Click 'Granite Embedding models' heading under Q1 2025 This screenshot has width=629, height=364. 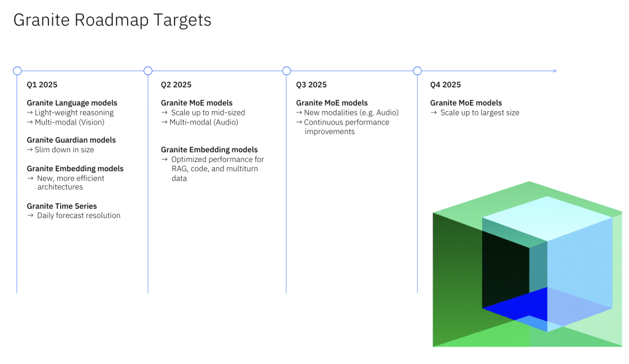[75, 169]
